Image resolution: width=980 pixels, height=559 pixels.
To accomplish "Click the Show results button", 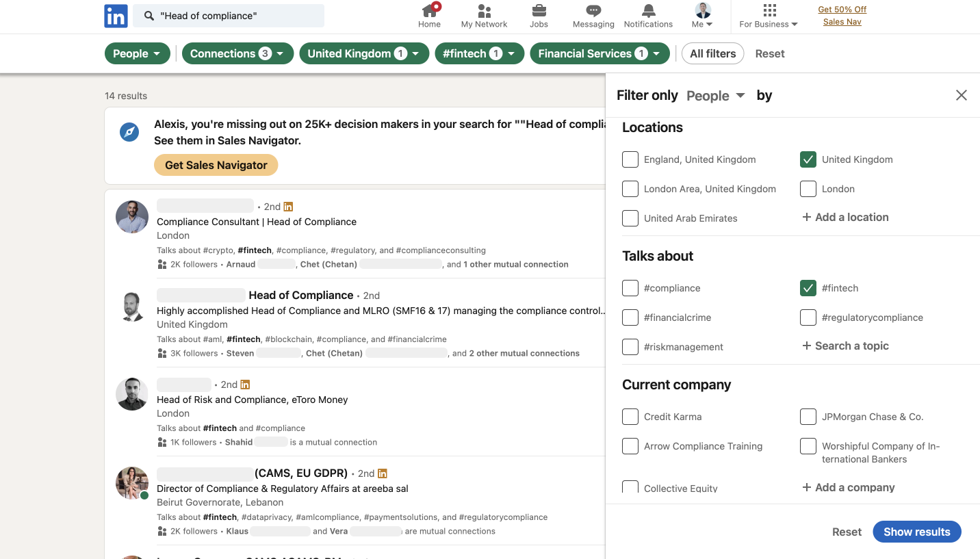I will (917, 532).
